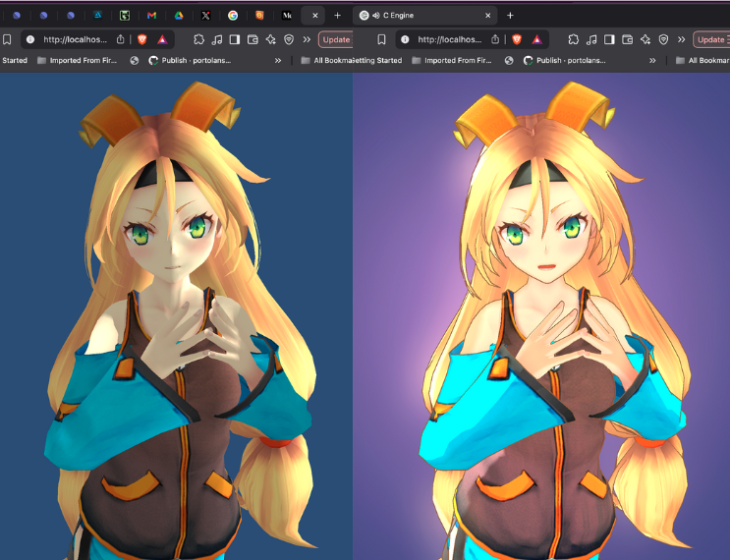Click the Update button in right window

711,39
